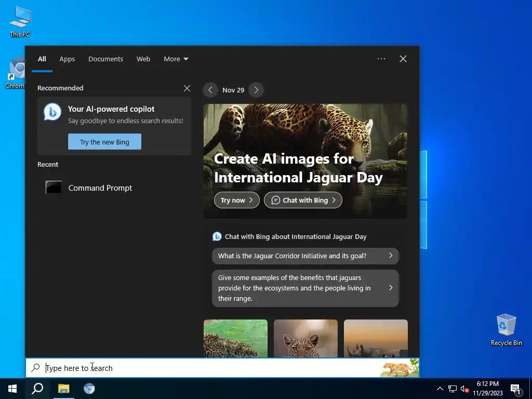Image resolution: width=532 pixels, height=399 pixels.
Task: Open the Chrome desktop shortcut
Action: [x=15, y=73]
